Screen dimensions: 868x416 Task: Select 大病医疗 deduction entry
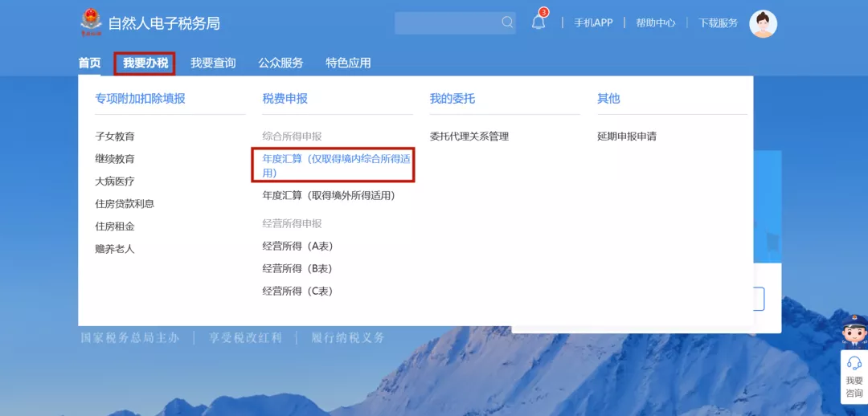115,181
